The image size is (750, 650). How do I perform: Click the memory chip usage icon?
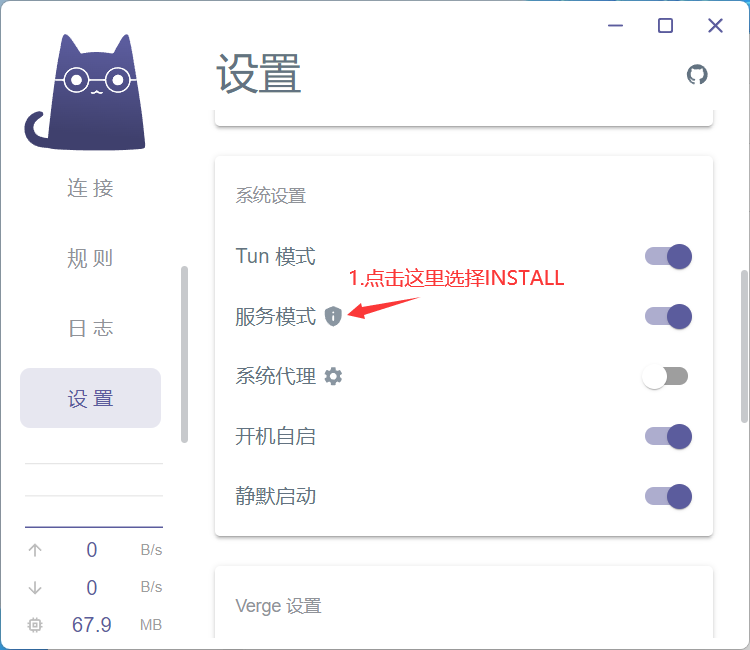(35, 625)
